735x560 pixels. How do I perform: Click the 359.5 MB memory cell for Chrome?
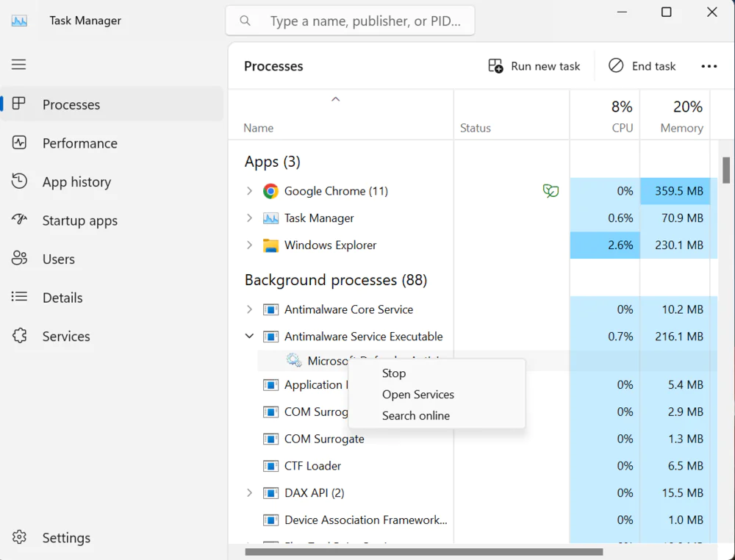675,191
